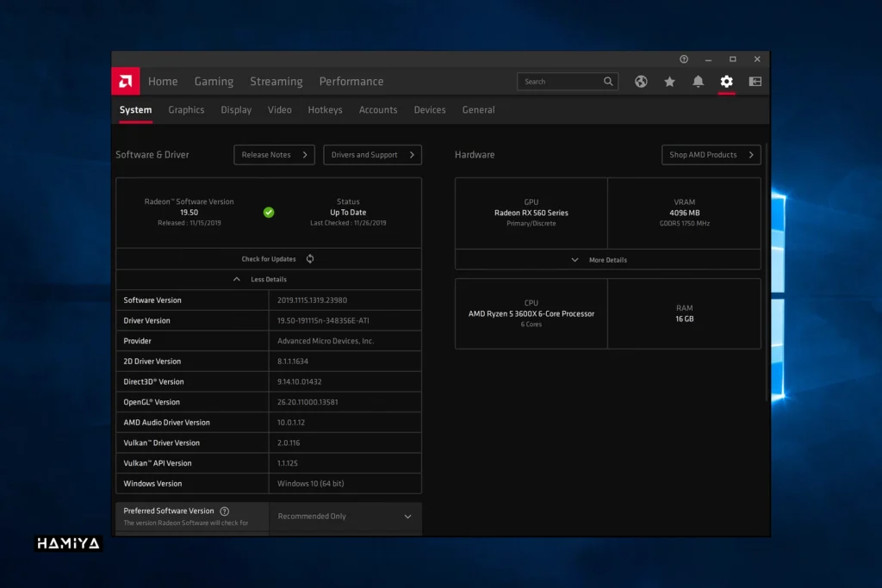Maximize the Radeon Software window
The width and height of the screenshot is (882, 588).
click(x=732, y=59)
